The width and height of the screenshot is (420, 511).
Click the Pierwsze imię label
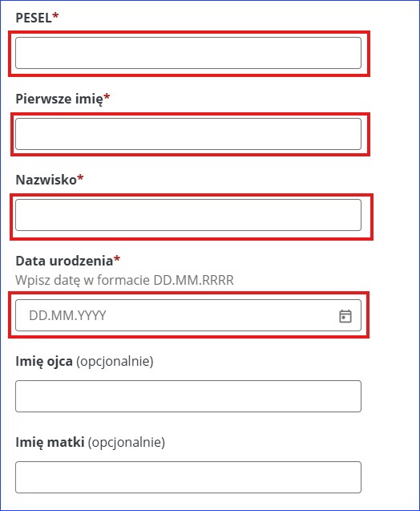(59, 99)
